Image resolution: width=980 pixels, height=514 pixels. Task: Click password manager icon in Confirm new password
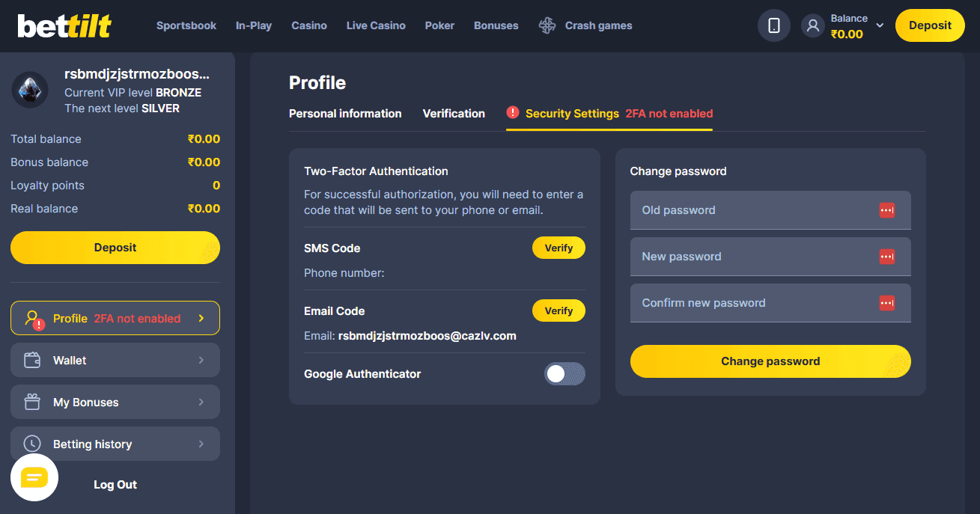[x=887, y=303]
